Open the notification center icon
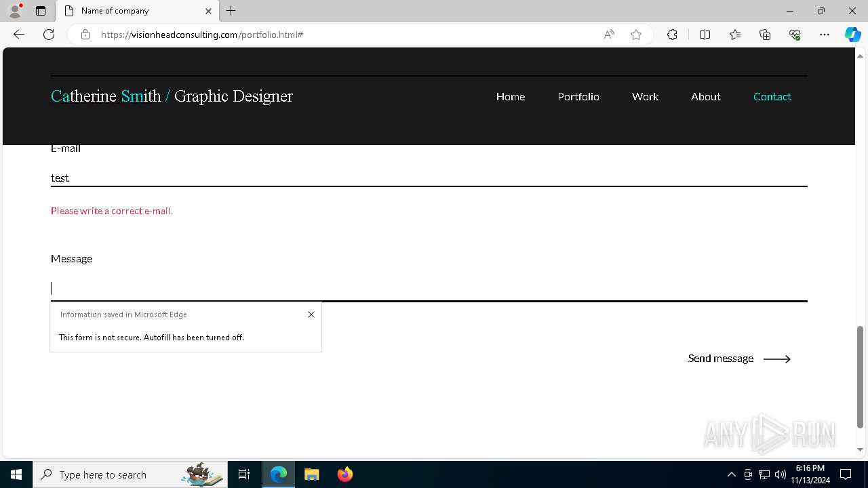Screen dimensions: 868x488 point(846,474)
